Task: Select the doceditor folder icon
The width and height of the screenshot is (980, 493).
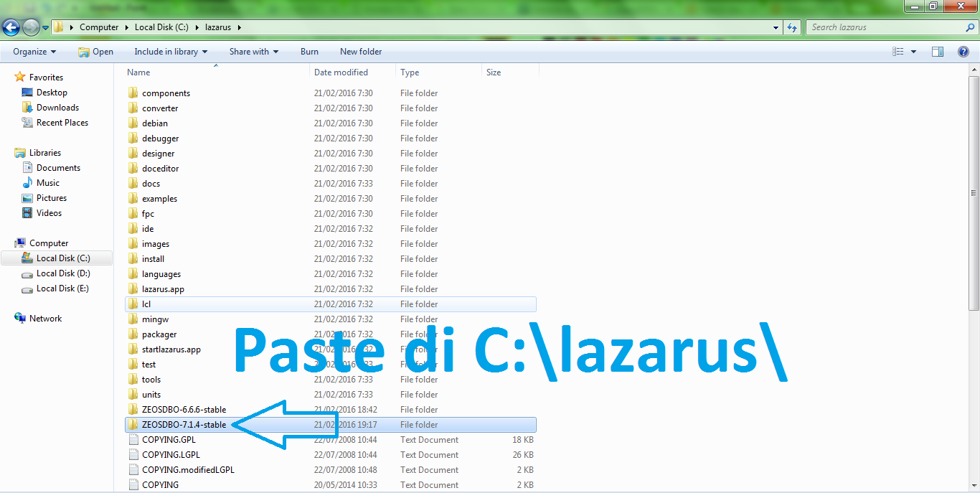Action: pyautogui.click(x=133, y=168)
